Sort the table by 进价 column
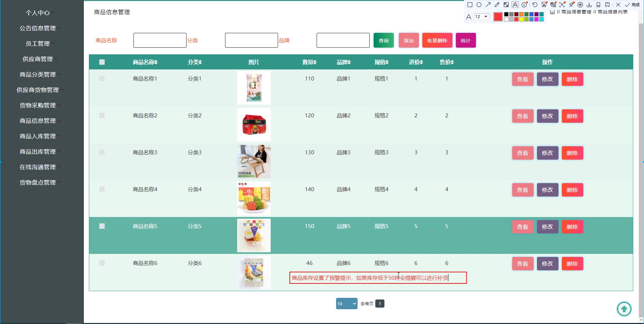This screenshot has width=644, height=324. (x=416, y=62)
